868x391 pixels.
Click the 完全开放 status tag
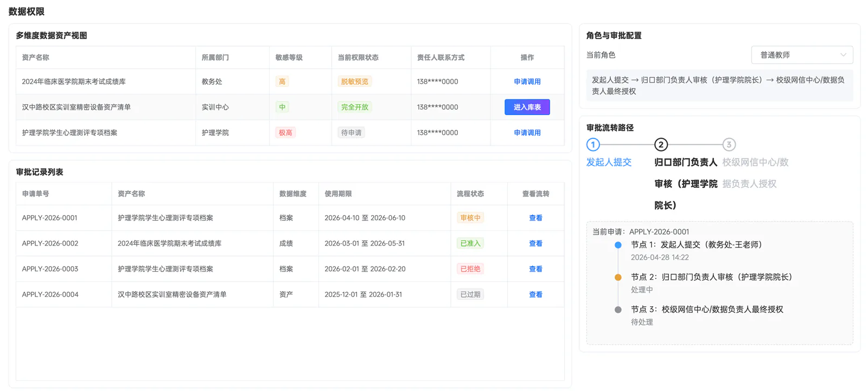(355, 107)
